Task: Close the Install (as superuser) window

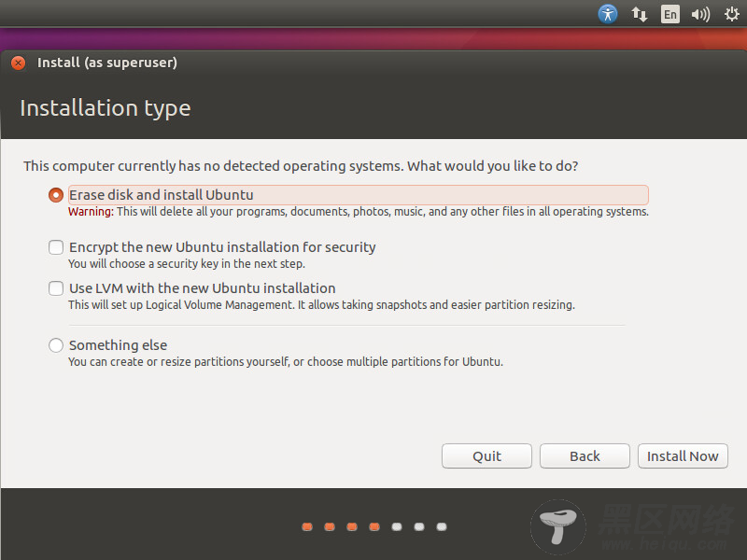Action: (x=19, y=63)
